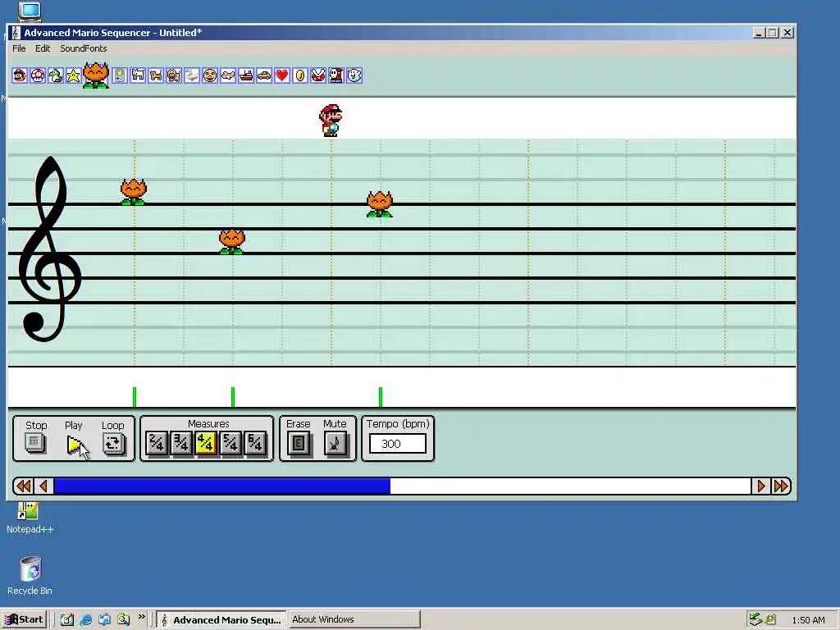
Task: Select the Coin instrument icon
Action: (x=300, y=75)
